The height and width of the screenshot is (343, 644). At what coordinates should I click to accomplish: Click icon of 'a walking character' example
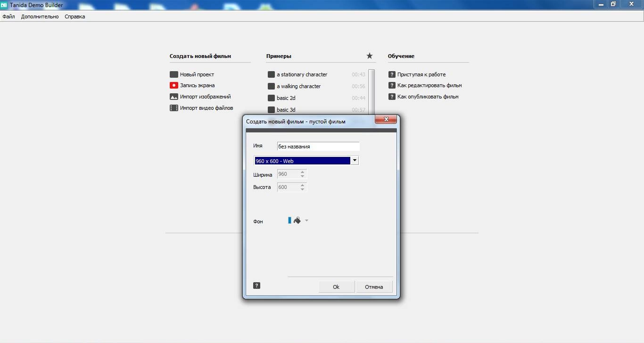click(x=271, y=86)
